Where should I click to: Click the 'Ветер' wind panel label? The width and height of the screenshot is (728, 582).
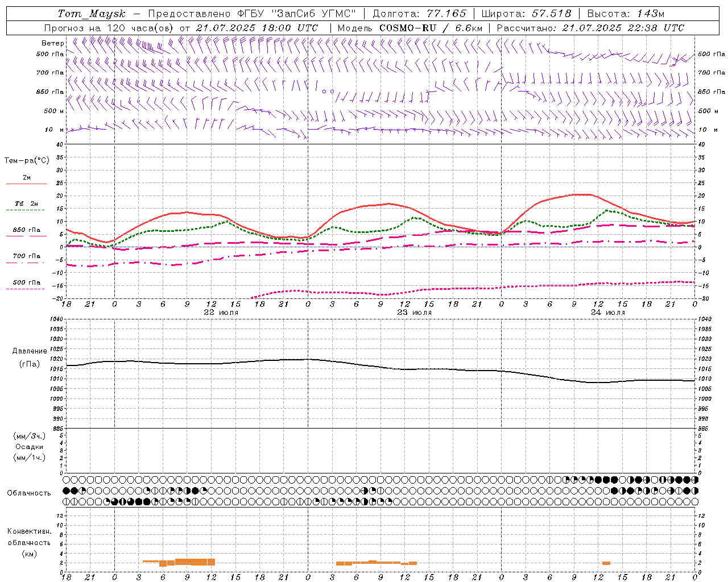(53, 43)
